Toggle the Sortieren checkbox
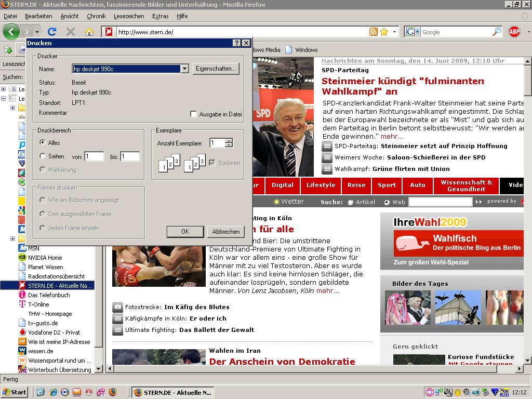The width and height of the screenshot is (532, 399). 212,163
